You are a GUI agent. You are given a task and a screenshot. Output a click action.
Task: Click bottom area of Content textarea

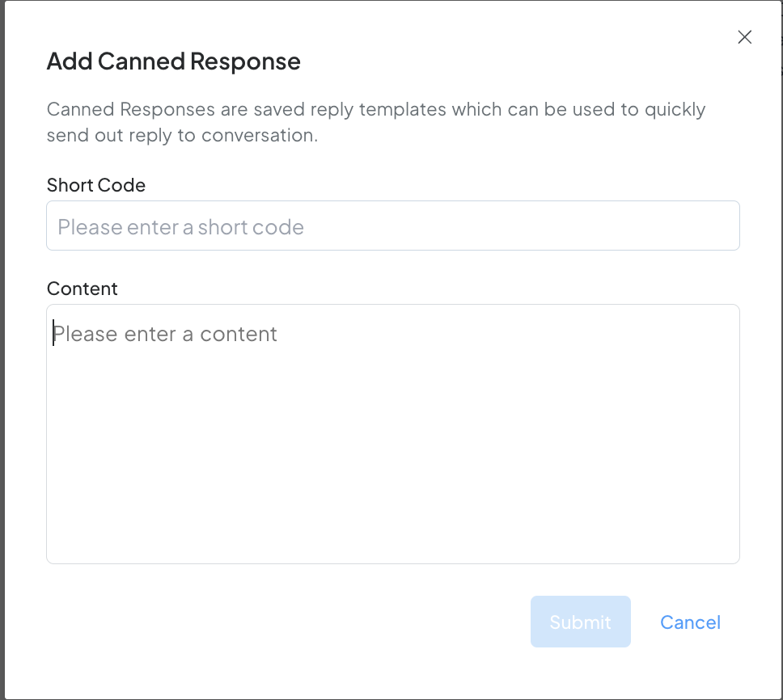click(393, 542)
